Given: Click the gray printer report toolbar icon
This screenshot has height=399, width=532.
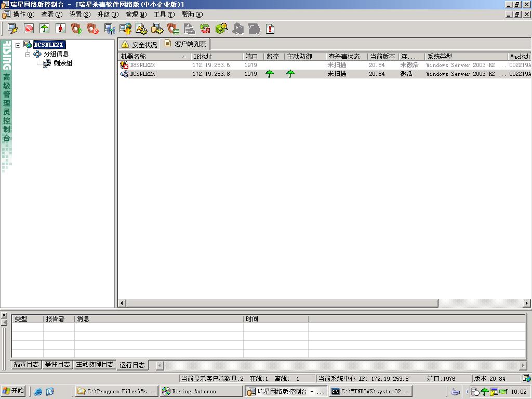Looking at the screenshot, I should [189, 29].
